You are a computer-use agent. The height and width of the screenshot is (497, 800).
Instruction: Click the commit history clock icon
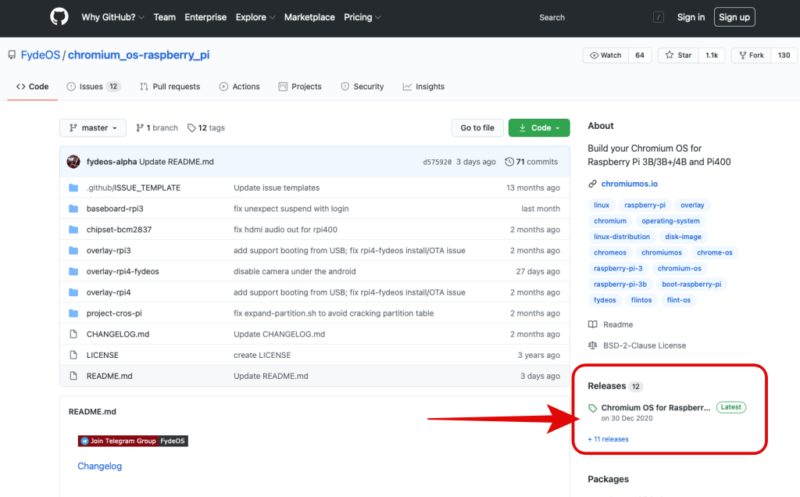(x=509, y=162)
